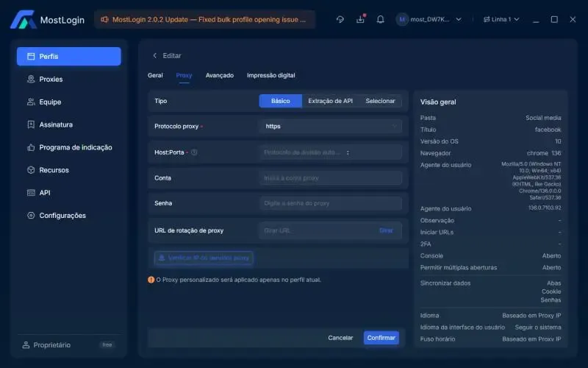The width and height of the screenshot is (588, 368).
Task: Click the Recursos cube icon
Action: [x=31, y=170]
